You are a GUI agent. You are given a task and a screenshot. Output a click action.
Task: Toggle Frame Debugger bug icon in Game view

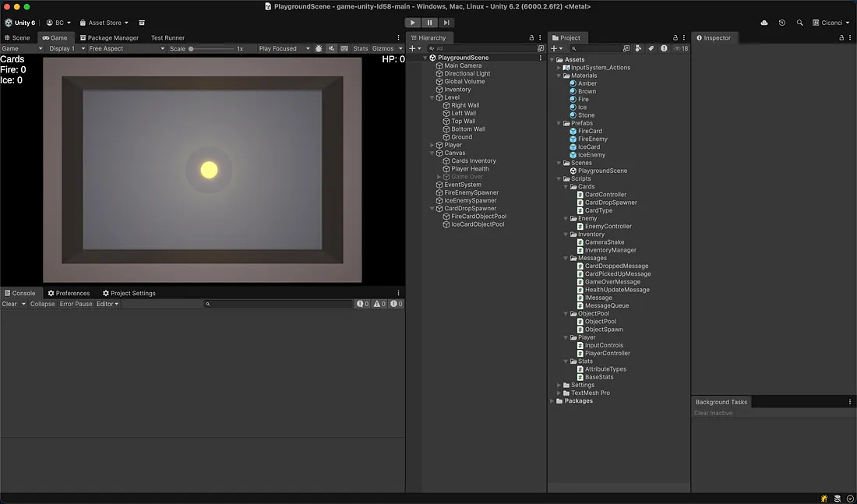pos(319,48)
